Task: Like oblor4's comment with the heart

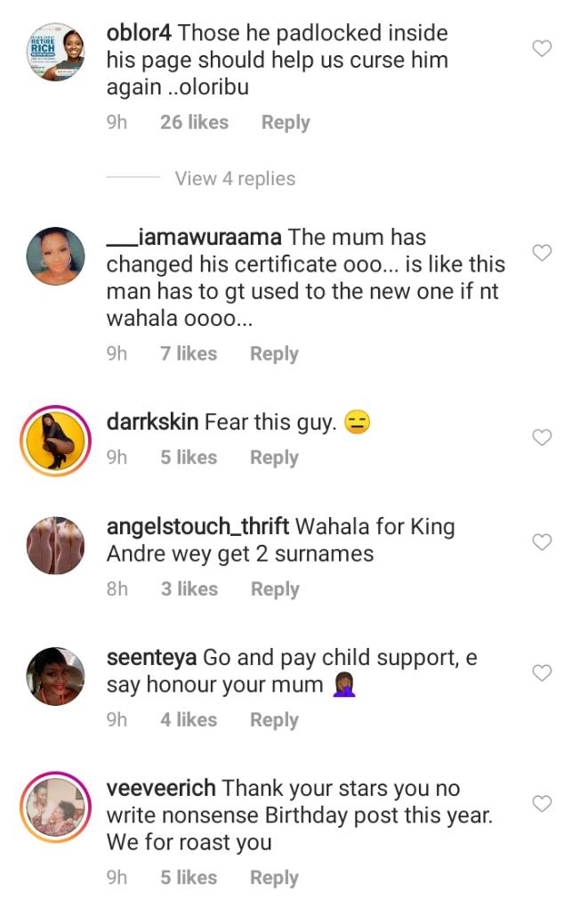Action: tap(542, 48)
